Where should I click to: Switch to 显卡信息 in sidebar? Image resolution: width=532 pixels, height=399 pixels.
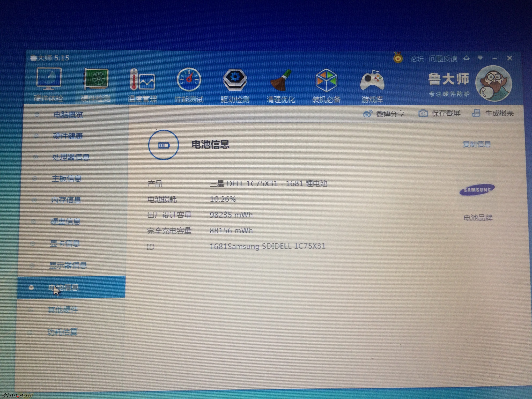point(65,243)
